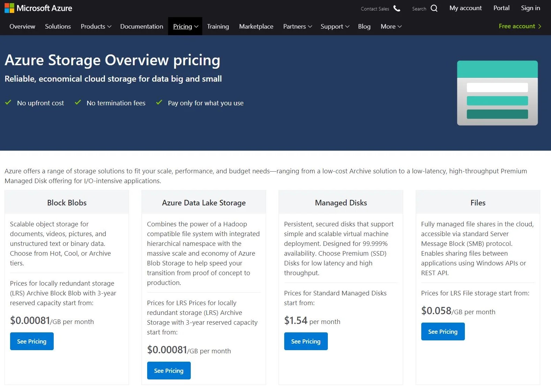
Task: Click the Block Blobs card heading
Action: pos(67,203)
